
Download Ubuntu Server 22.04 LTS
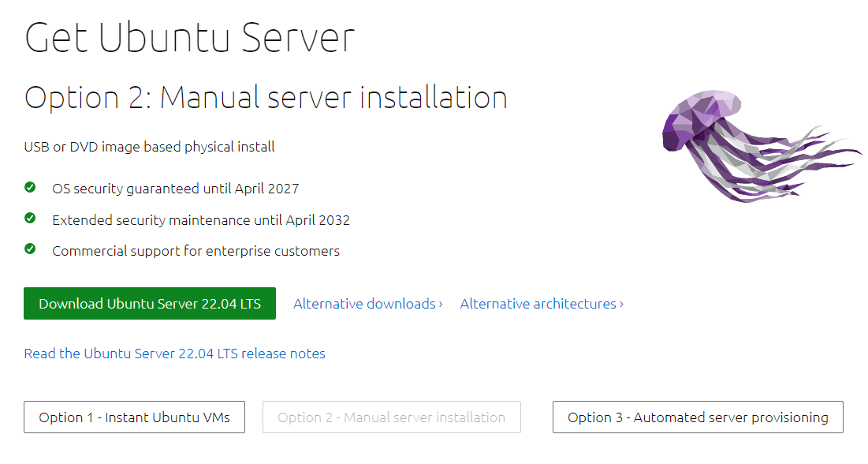coord(150,303)
